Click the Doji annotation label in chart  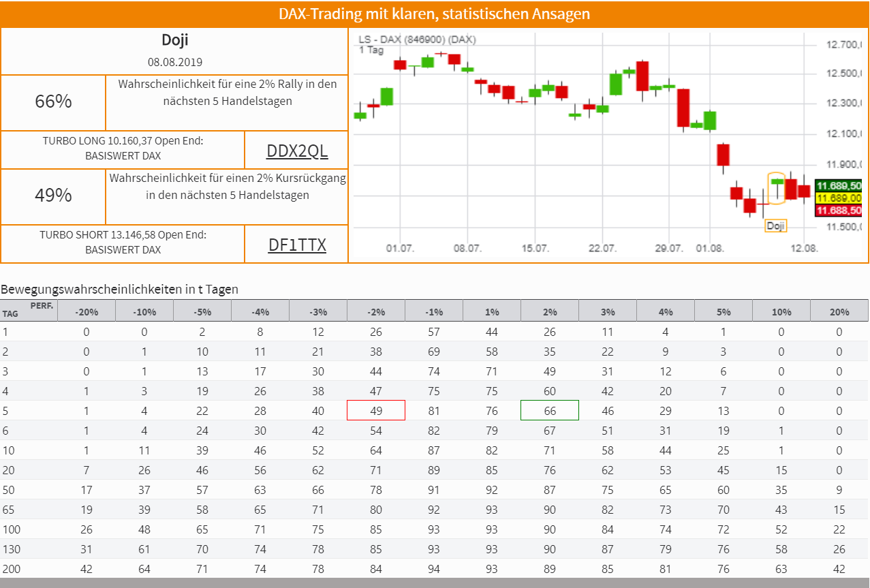776,226
